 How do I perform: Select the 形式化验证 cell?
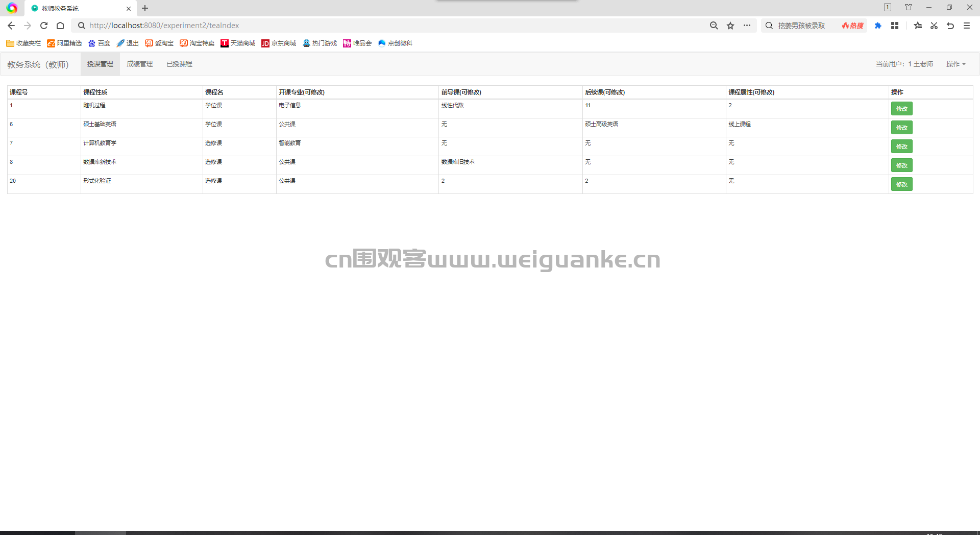point(141,184)
